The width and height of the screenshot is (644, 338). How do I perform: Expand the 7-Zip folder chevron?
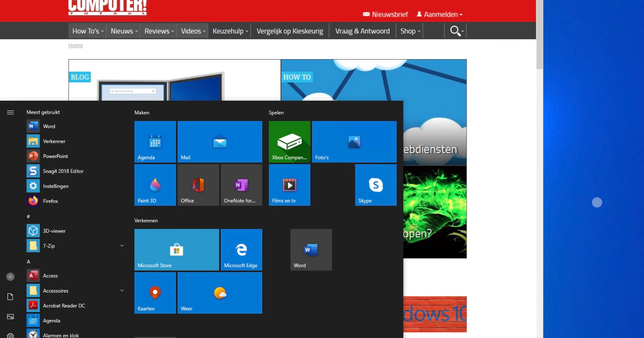122,245
